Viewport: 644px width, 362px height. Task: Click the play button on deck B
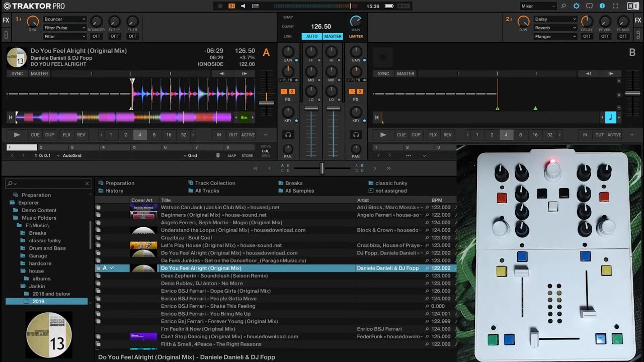383,135
